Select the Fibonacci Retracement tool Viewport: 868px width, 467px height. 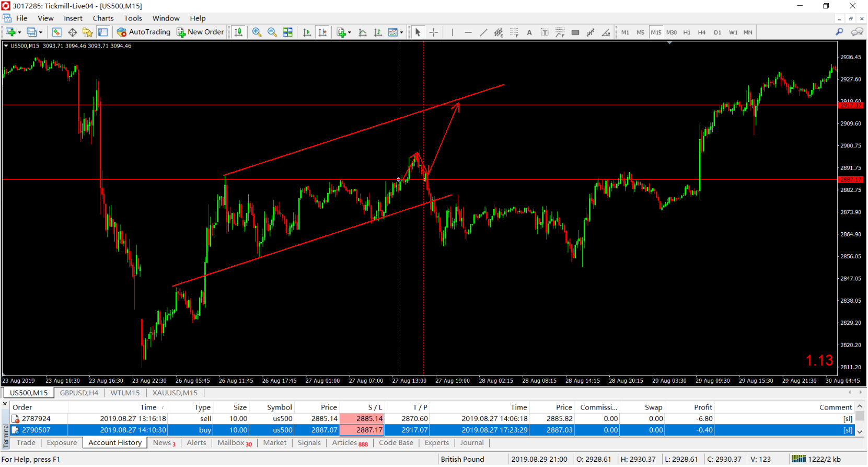click(514, 32)
